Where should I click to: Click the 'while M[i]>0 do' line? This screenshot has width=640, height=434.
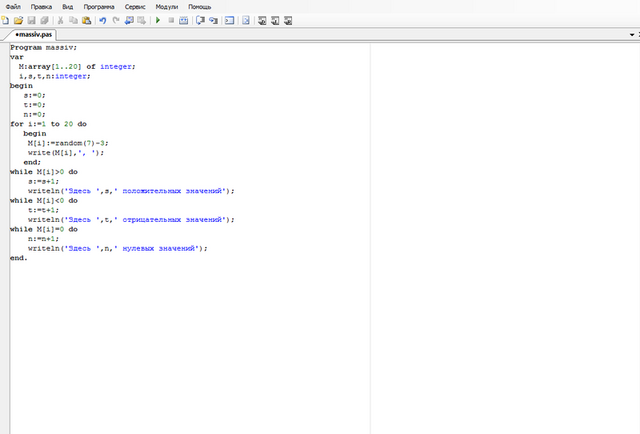44,171
